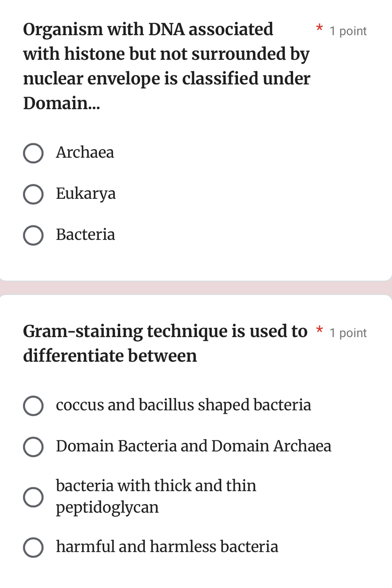This screenshot has width=392, height=588.
Task: Click "1 point" beside the Gram-staining question
Action: pos(348,333)
